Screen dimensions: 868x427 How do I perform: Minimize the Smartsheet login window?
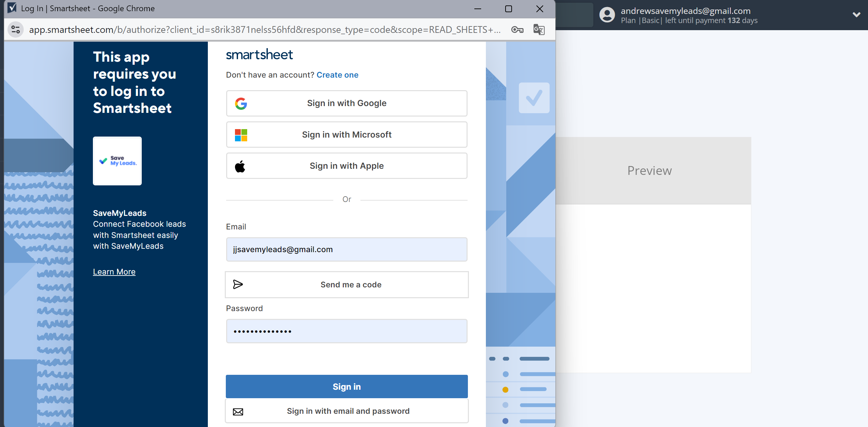478,9
